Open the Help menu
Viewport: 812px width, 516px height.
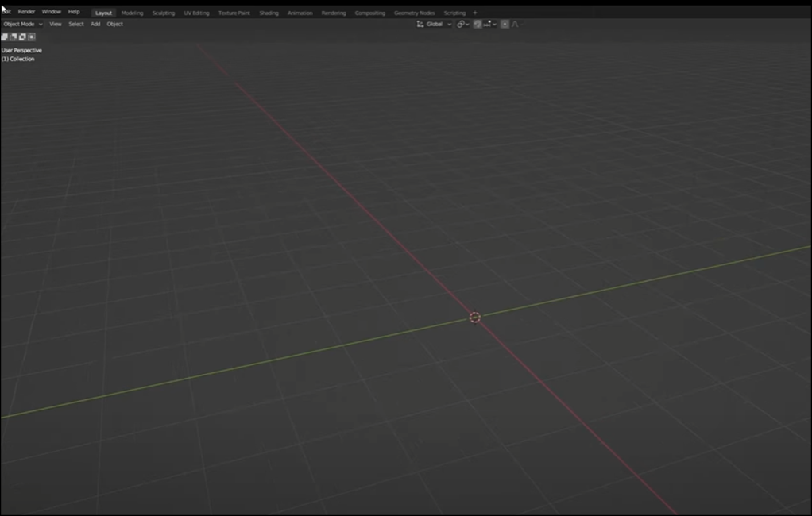(x=74, y=12)
